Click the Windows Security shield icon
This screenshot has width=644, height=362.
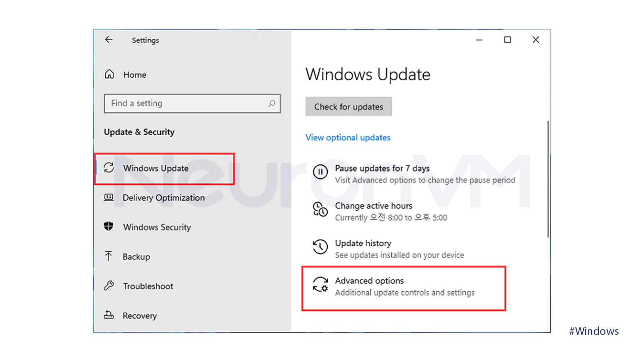pos(109,227)
